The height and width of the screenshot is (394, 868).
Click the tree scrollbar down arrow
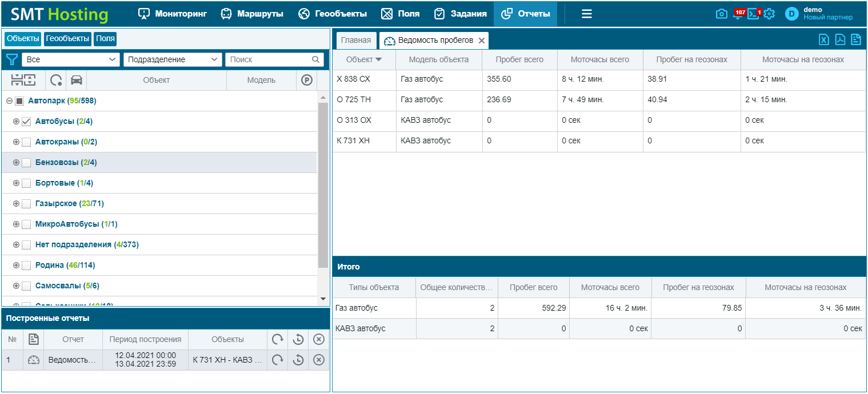[323, 299]
